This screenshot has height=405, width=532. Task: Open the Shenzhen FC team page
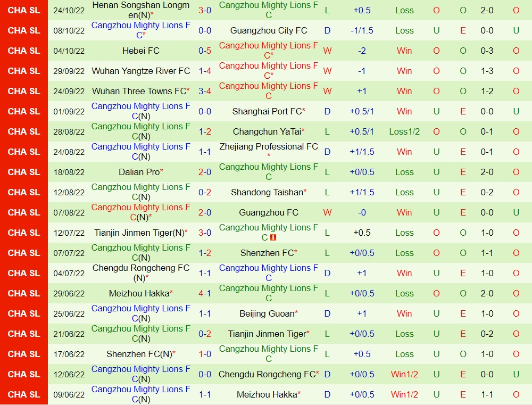[x=268, y=253]
